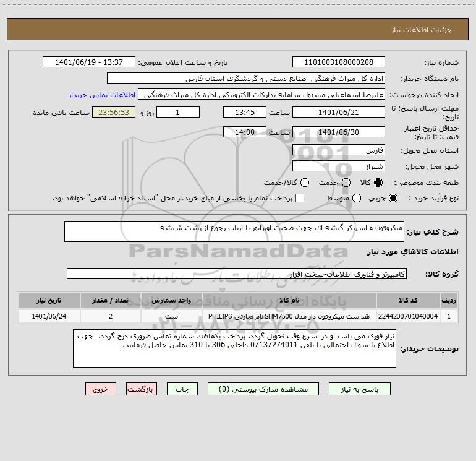
Task: Click the remaining days field showing 1
Action: click(178, 112)
